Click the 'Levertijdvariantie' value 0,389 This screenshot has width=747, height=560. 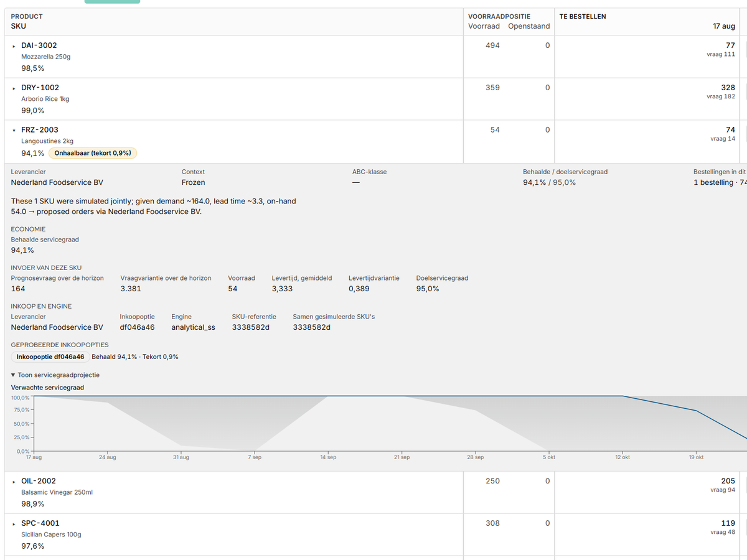pos(359,289)
